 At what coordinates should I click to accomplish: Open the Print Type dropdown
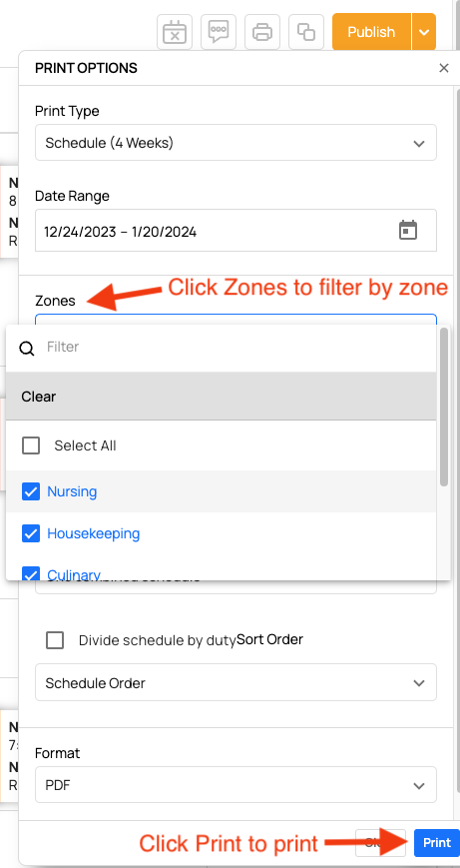236,143
